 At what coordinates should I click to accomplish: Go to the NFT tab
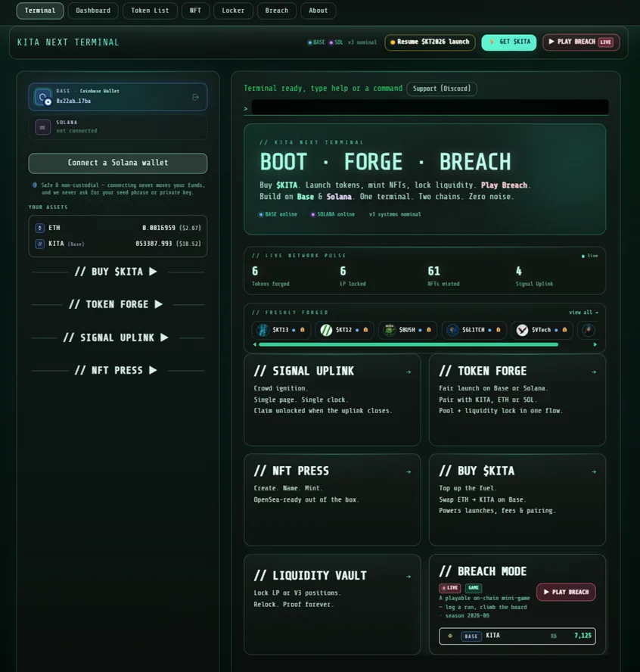coord(195,11)
